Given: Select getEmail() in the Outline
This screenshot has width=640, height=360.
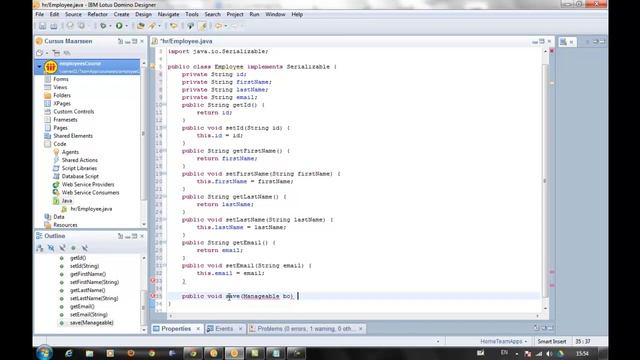Looking at the screenshot, I should (x=82, y=307).
